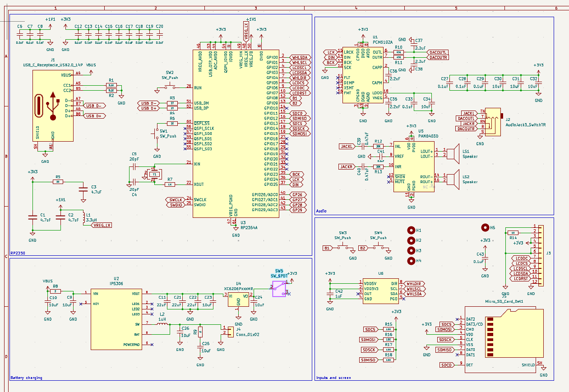Click vertical resistor R9 near J4
This screenshot has width=569, height=392.
(200, 332)
